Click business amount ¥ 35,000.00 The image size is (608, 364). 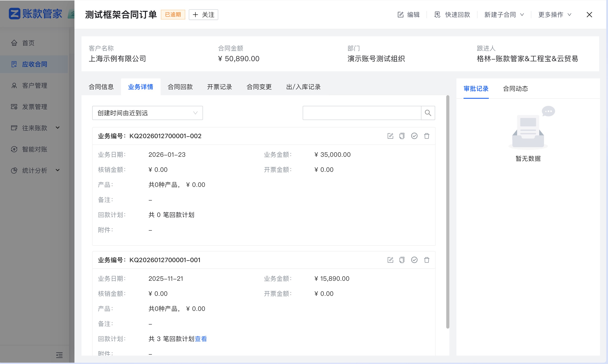332,155
